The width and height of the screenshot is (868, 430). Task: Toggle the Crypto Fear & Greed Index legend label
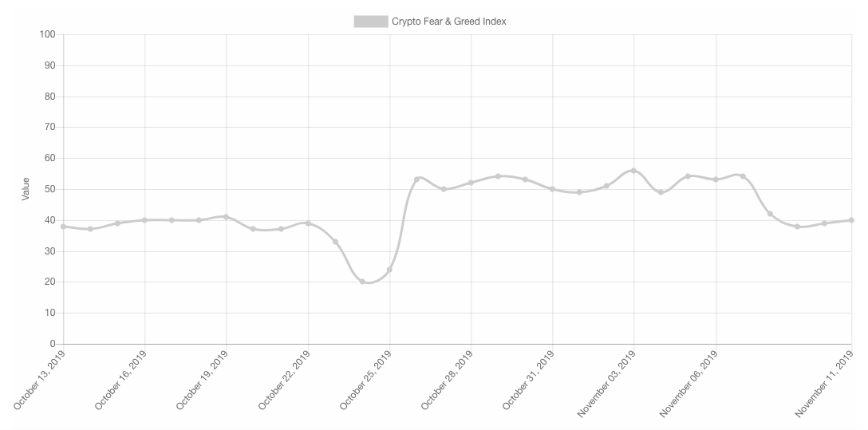pyautogui.click(x=449, y=22)
